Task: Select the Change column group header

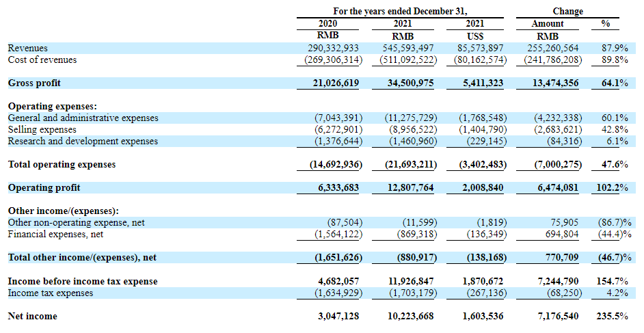Action: coord(567,12)
